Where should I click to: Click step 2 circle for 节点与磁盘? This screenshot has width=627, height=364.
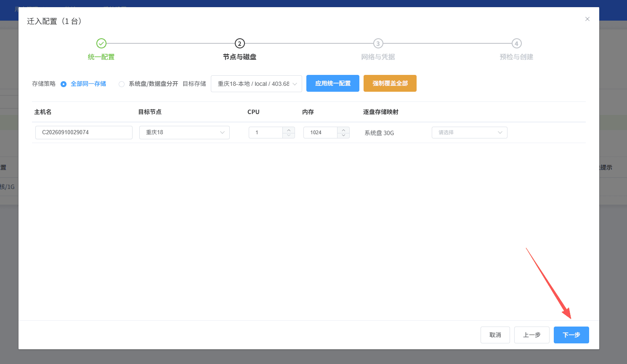(240, 43)
